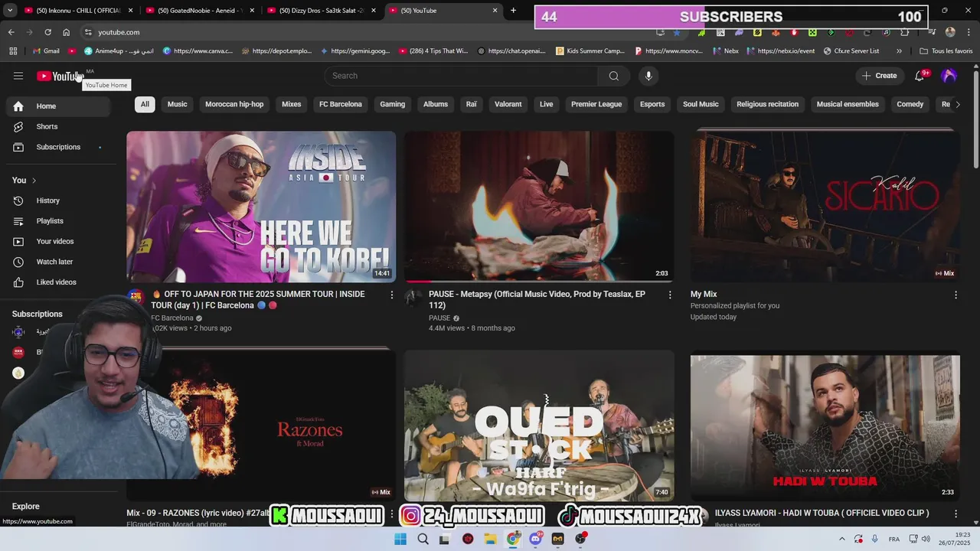Open the FC Barcelona video's three-dot menu
Screen dimensions: 980x551
(392, 295)
